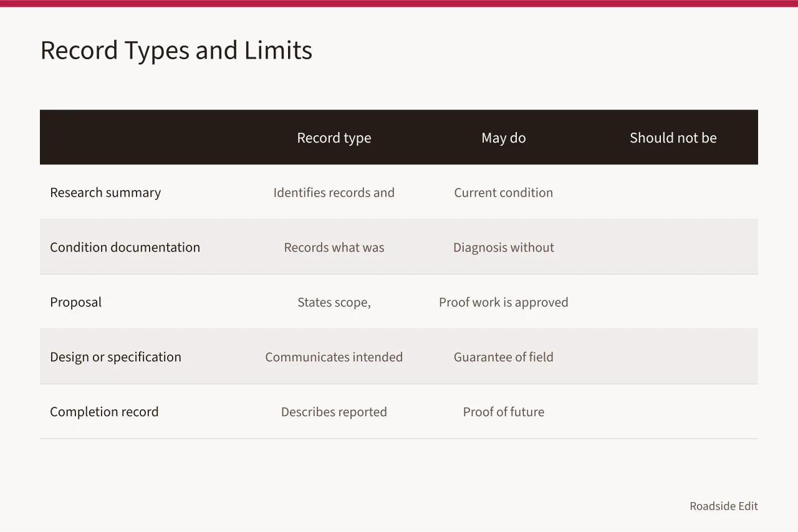
Task: Select the 'Describes reported' cell
Action: [x=334, y=412]
